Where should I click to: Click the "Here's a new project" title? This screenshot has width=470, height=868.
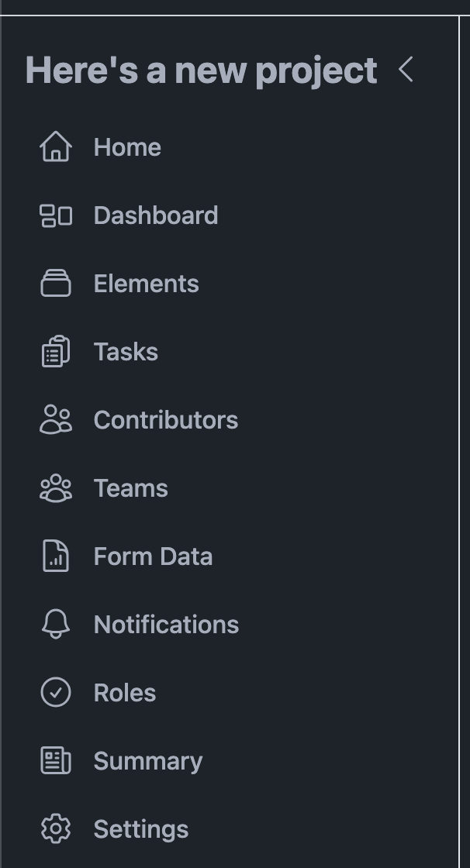click(202, 70)
